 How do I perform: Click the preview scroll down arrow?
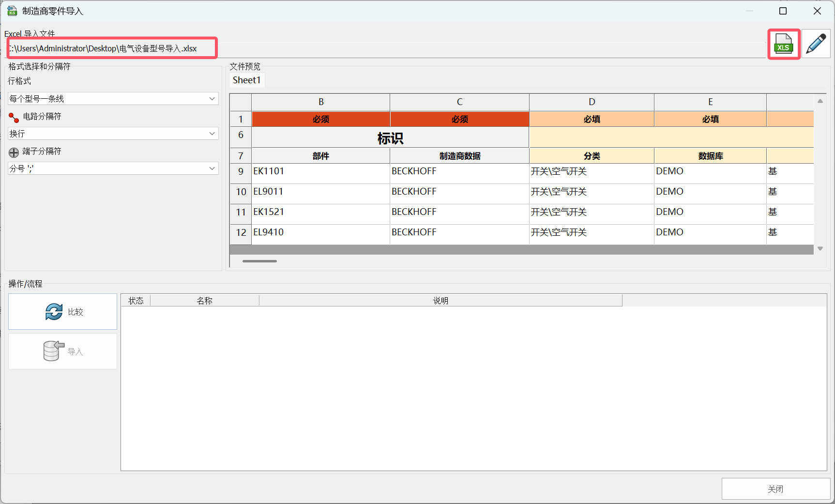click(820, 248)
